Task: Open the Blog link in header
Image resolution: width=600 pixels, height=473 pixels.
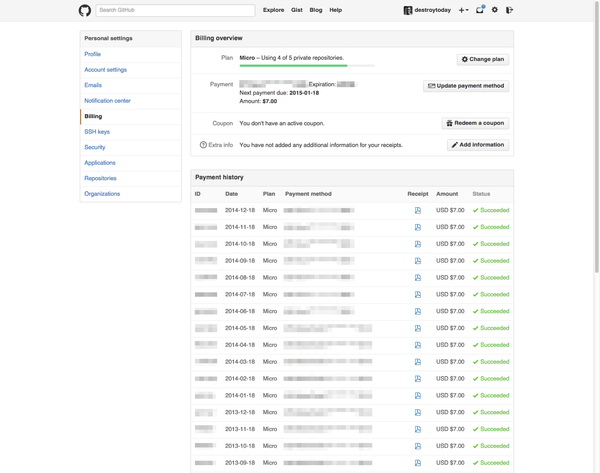Action: coord(316,10)
